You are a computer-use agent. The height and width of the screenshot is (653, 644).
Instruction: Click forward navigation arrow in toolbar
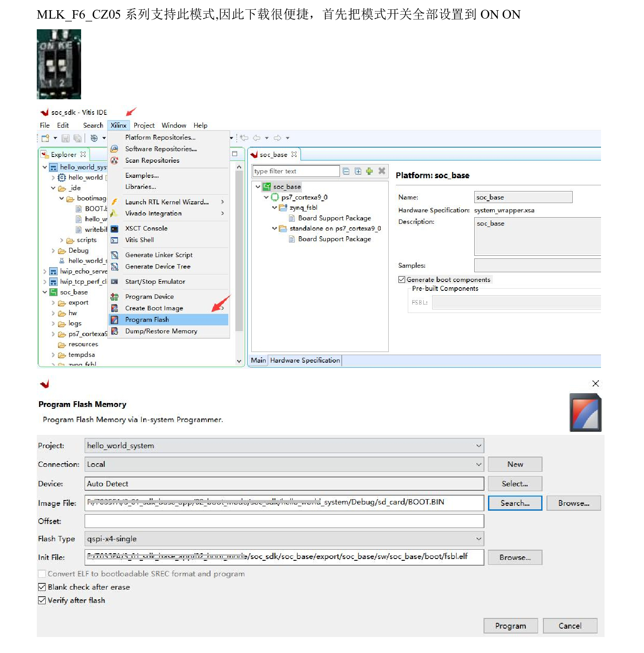coord(277,138)
